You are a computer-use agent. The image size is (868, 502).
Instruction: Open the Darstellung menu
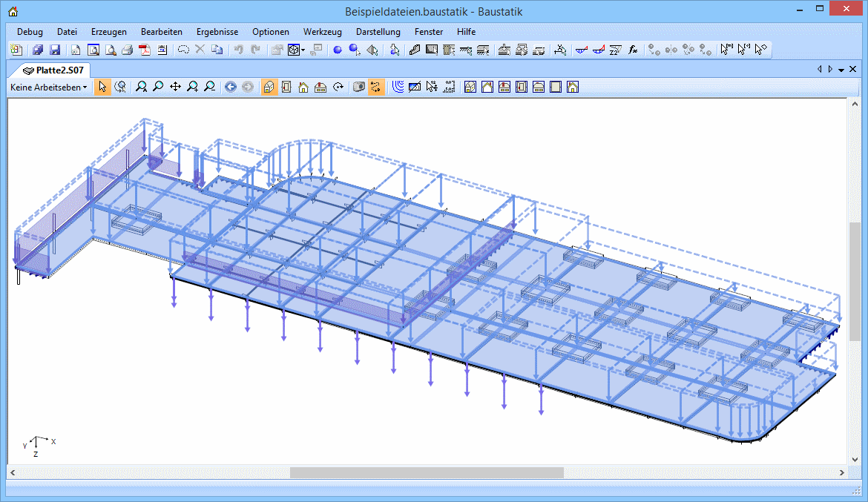(378, 32)
